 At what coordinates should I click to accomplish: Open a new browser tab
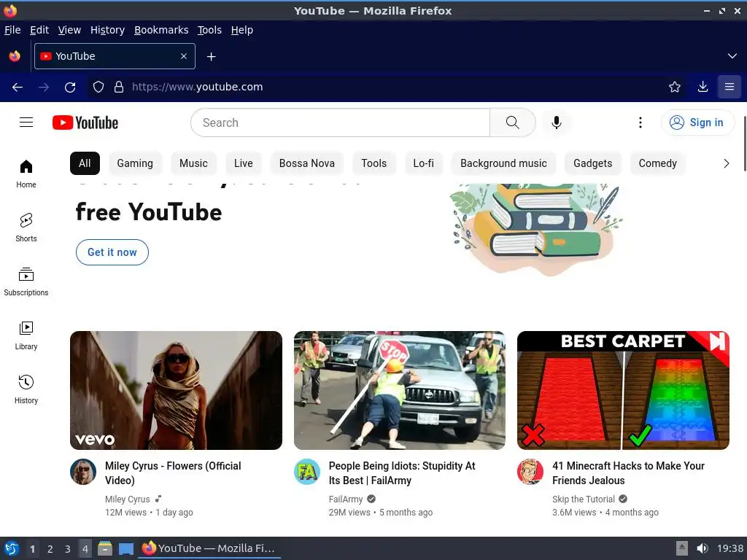coord(211,57)
